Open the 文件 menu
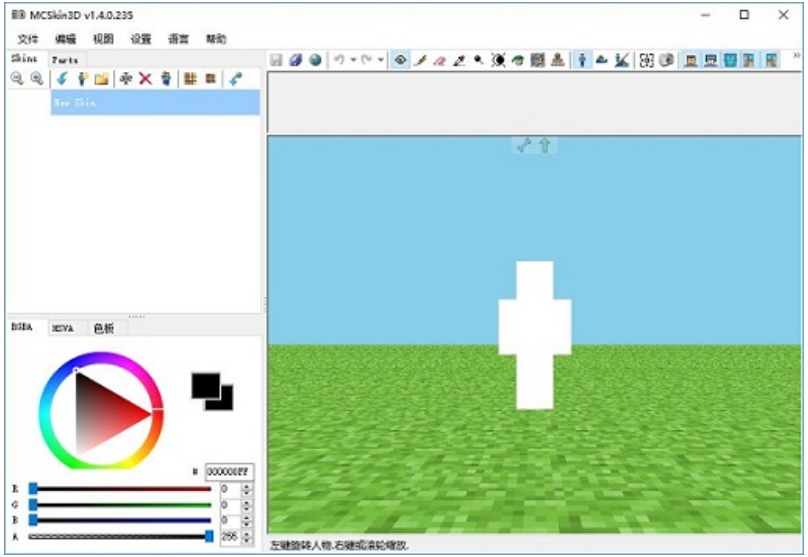808x557 pixels. (28, 39)
